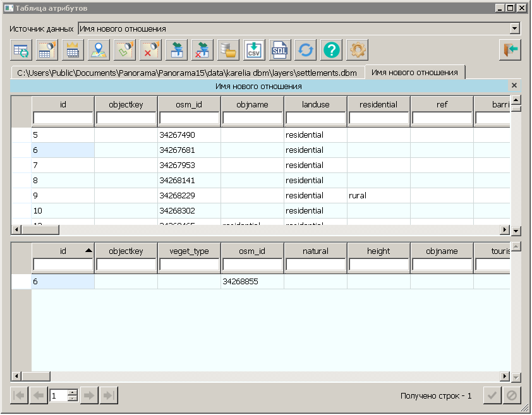Click the map marker locate icon
Viewport: 532px width, 415px height.
[98, 49]
